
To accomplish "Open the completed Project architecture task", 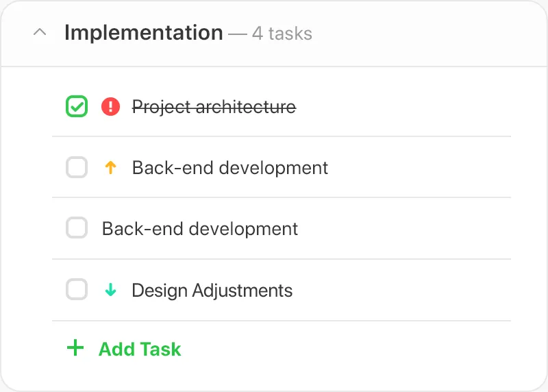I will tap(214, 107).
